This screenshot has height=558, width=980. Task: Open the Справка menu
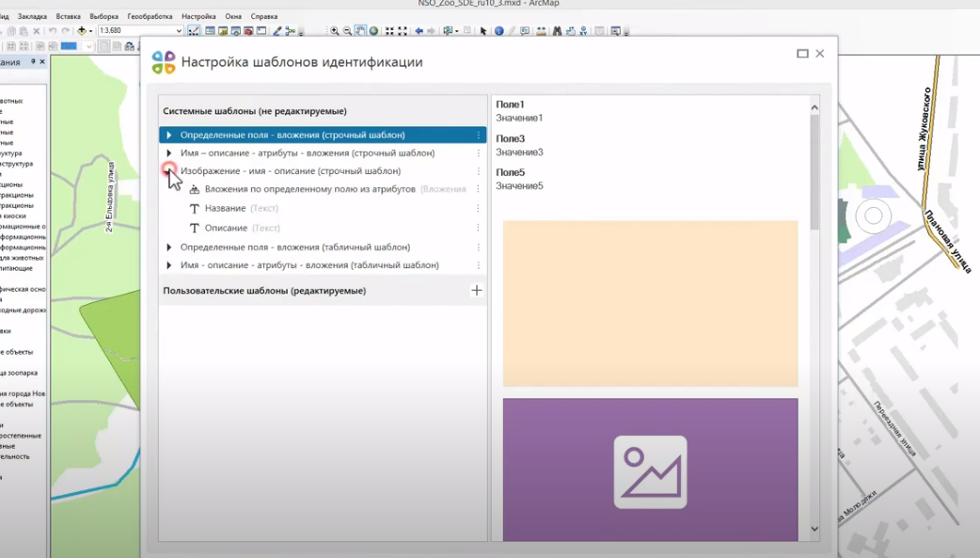tap(263, 16)
